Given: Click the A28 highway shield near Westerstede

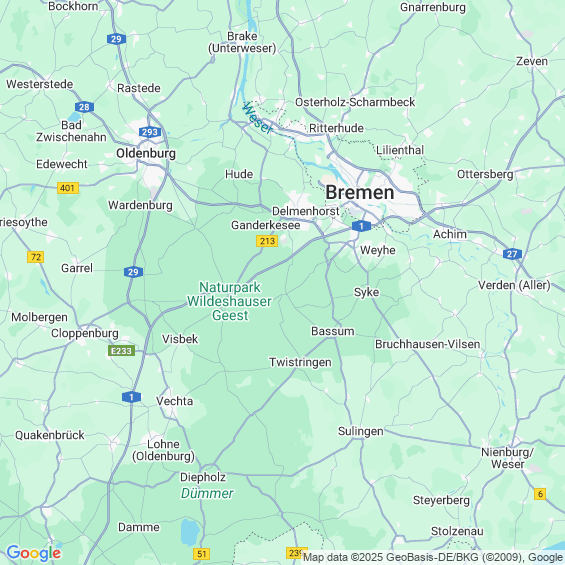Looking at the screenshot, I should [84, 107].
